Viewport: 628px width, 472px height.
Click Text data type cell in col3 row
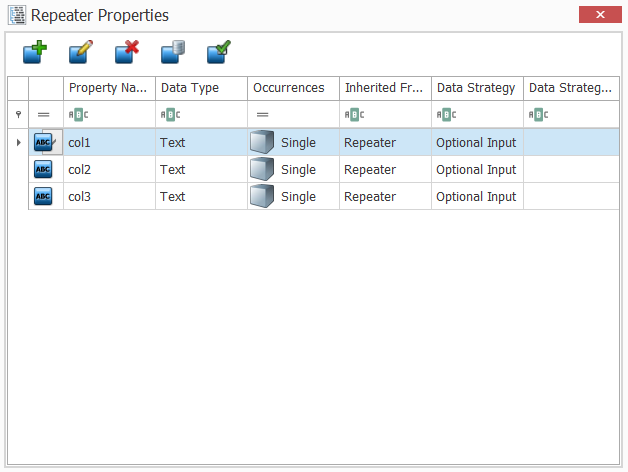click(x=201, y=196)
